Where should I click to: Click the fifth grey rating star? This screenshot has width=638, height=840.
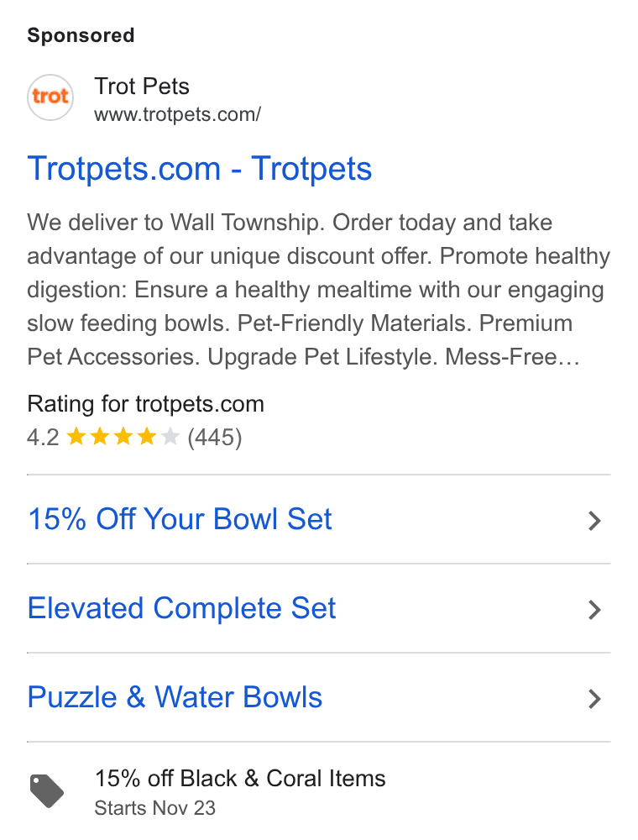pyautogui.click(x=170, y=437)
